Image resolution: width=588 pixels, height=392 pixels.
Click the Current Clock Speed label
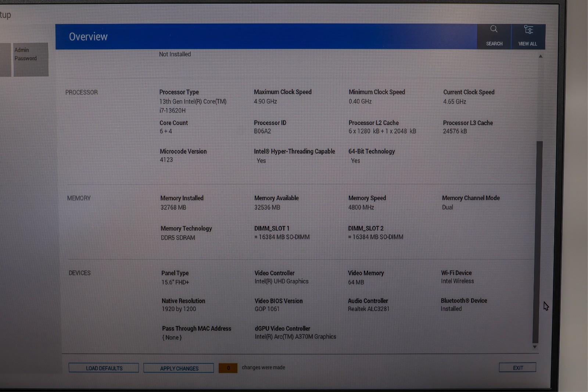tap(469, 92)
